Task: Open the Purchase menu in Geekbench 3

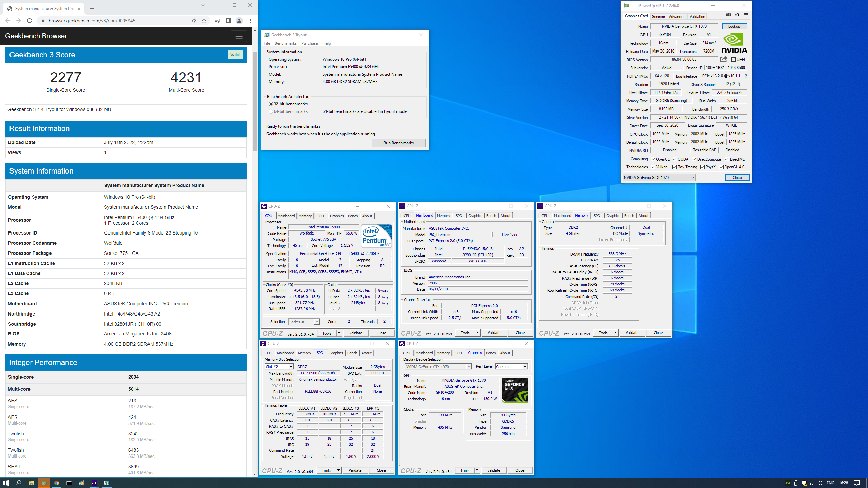Action: [309, 43]
